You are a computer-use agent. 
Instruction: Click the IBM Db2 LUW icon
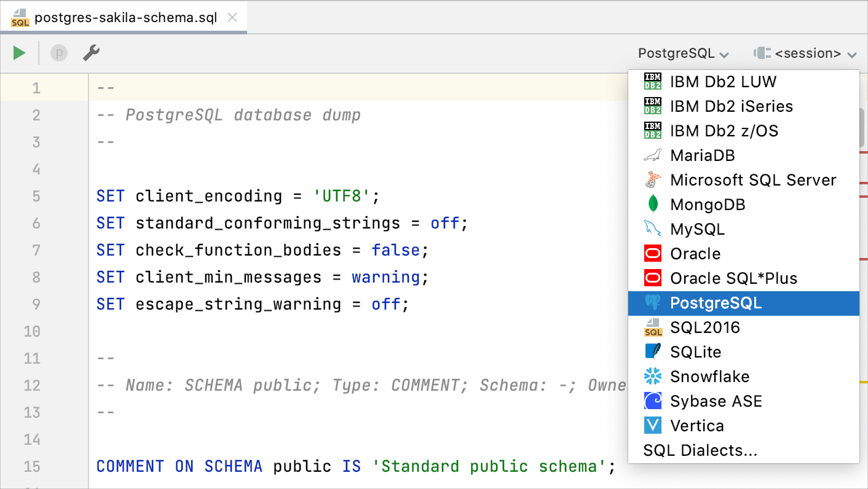[x=652, y=81]
